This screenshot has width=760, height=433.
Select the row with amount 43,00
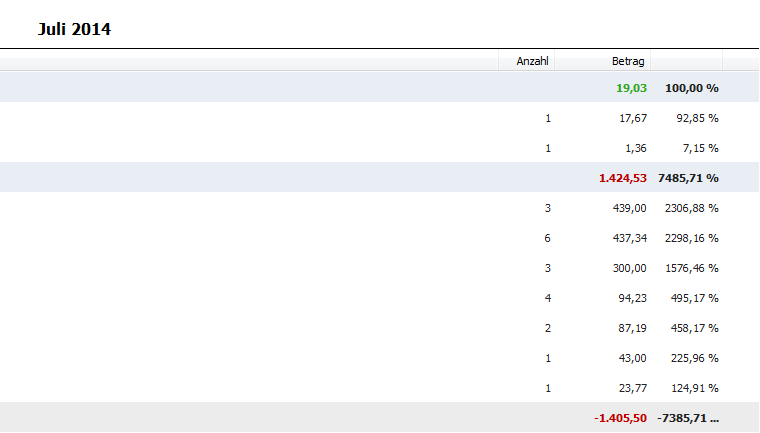tap(380, 358)
